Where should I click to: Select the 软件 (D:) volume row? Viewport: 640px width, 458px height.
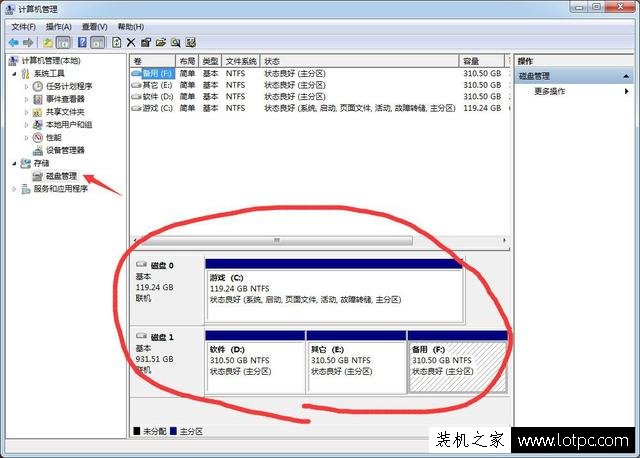[318, 96]
